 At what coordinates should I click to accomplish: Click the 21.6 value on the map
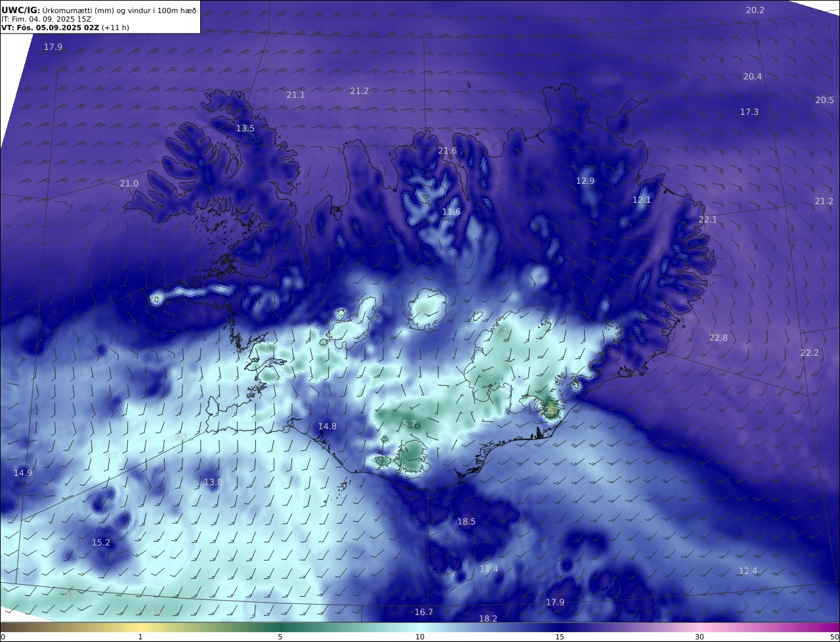click(448, 150)
